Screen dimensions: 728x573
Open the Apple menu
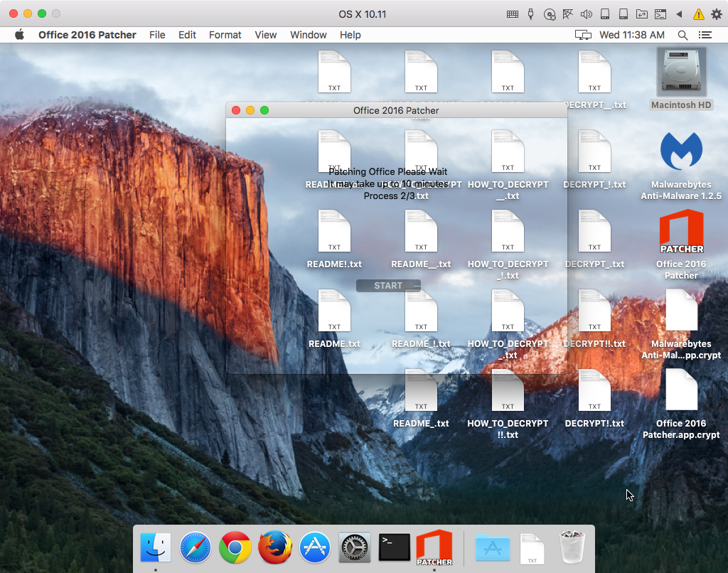19,35
